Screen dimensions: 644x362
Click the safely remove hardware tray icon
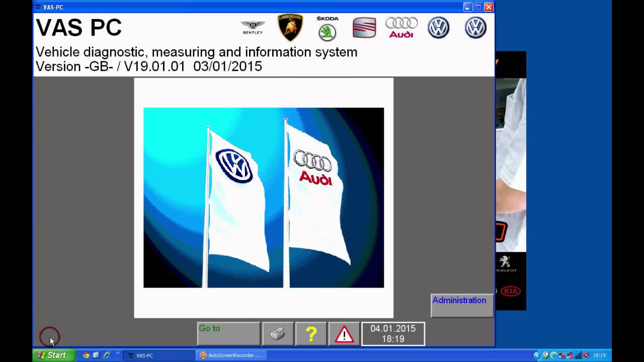point(545,355)
